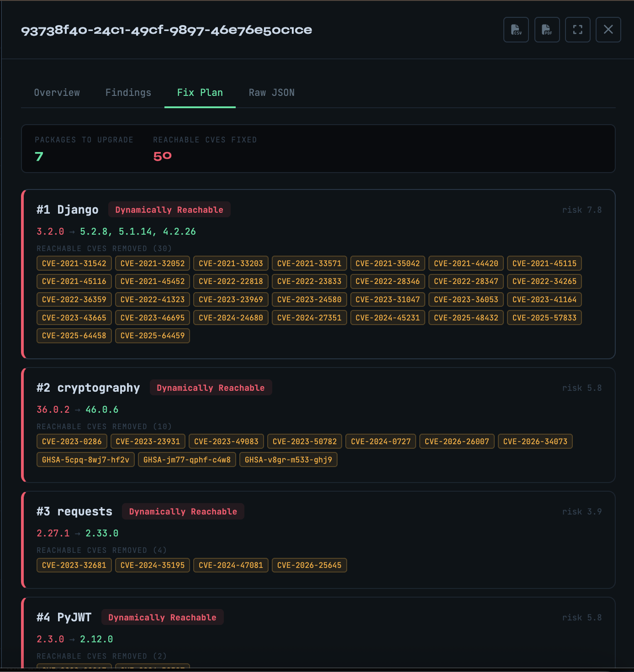Click CVE-2023-0286 under cryptography

tap(72, 441)
